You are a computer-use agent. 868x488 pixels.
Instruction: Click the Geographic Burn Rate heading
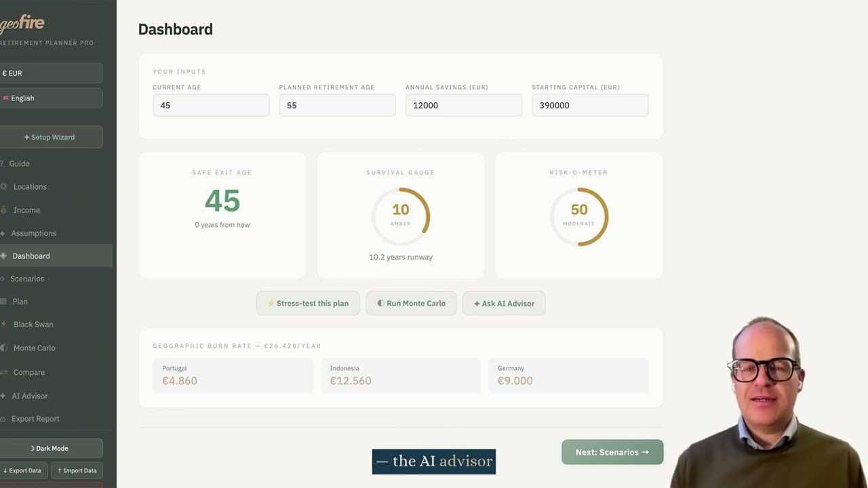click(x=237, y=346)
